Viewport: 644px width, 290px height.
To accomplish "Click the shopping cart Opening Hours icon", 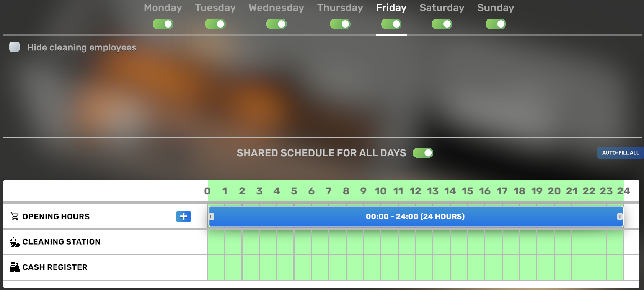I will (15, 217).
